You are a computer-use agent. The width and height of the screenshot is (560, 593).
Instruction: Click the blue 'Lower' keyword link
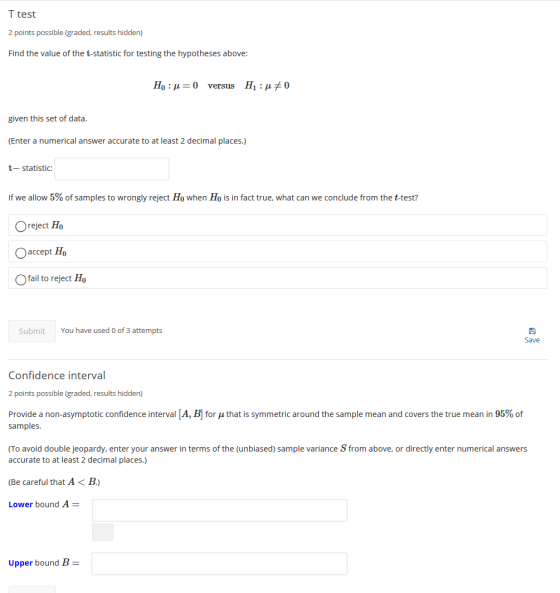[20, 505]
